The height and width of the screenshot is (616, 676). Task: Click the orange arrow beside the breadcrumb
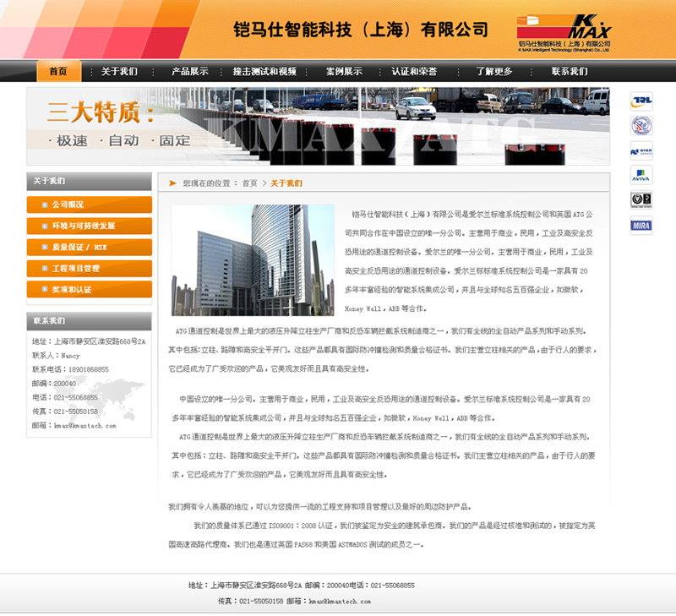click(x=172, y=183)
